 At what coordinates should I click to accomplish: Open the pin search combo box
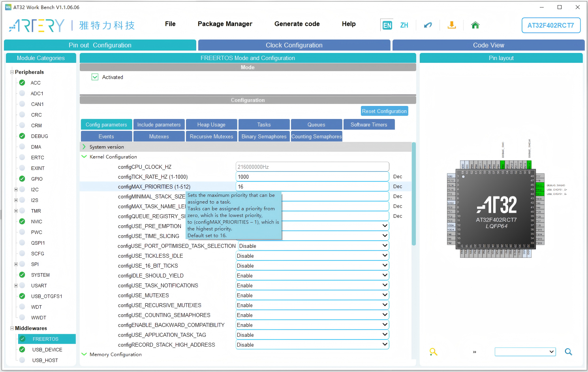point(525,352)
